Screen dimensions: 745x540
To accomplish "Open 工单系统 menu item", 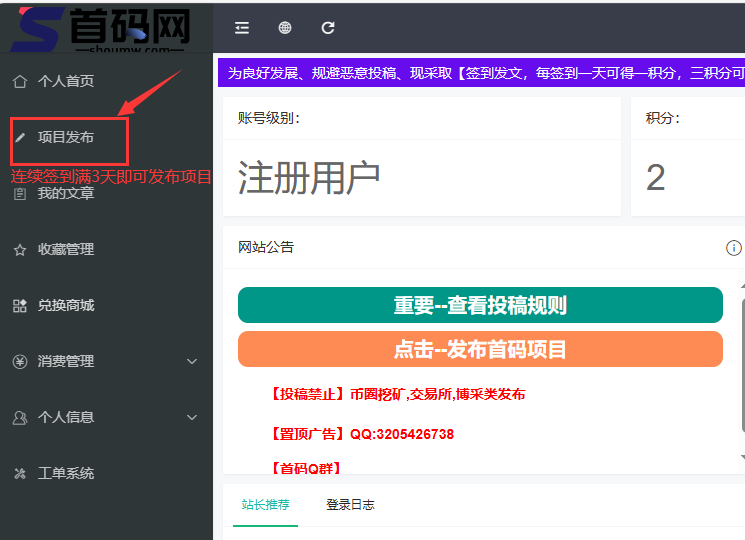I will pos(106,474).
